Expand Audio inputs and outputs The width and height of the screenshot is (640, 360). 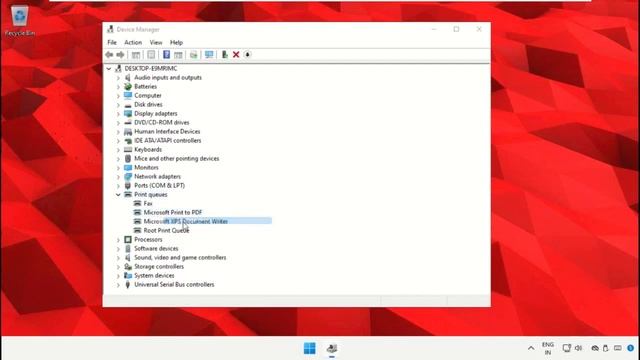pos(118,78)
